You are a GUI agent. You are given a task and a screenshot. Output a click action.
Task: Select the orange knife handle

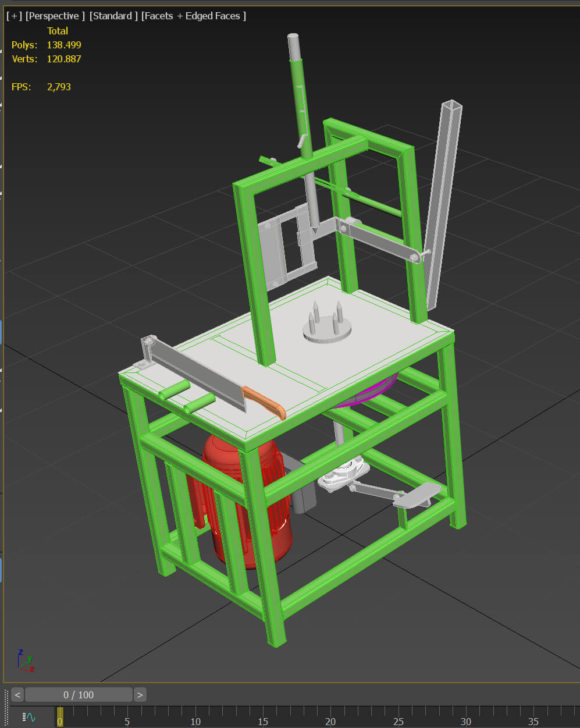265,402
